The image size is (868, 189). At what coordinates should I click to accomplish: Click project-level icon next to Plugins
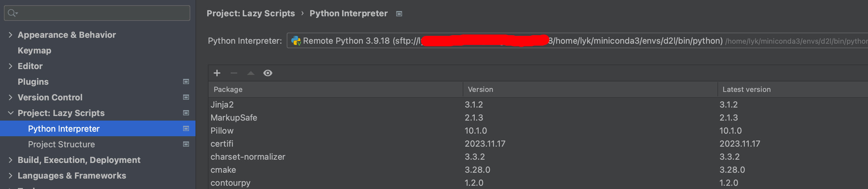point(186,81)
